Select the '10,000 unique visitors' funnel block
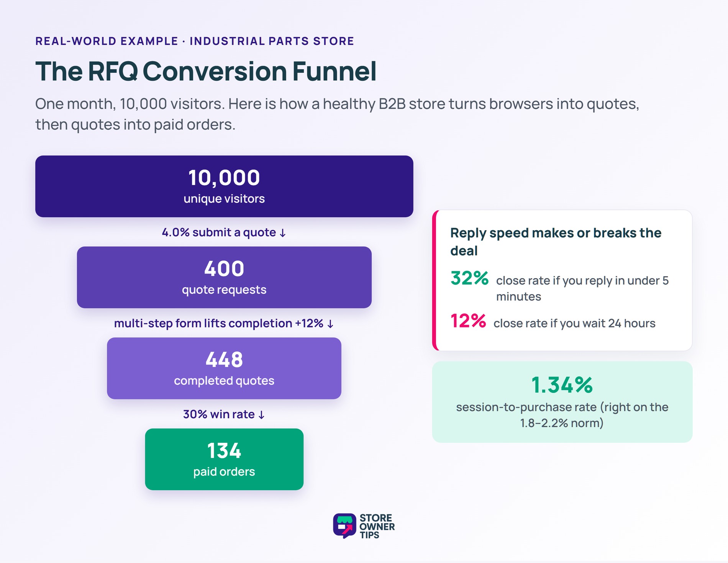 (224, 187)
